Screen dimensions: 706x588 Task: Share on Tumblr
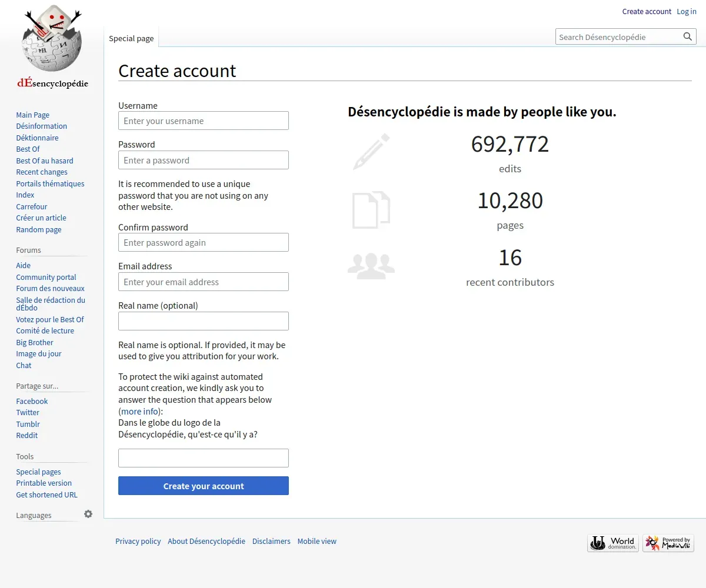coord(28,424)
